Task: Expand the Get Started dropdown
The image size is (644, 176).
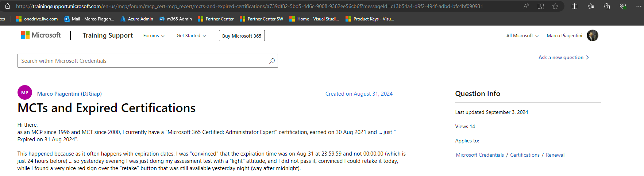Action: click(191, 36)
